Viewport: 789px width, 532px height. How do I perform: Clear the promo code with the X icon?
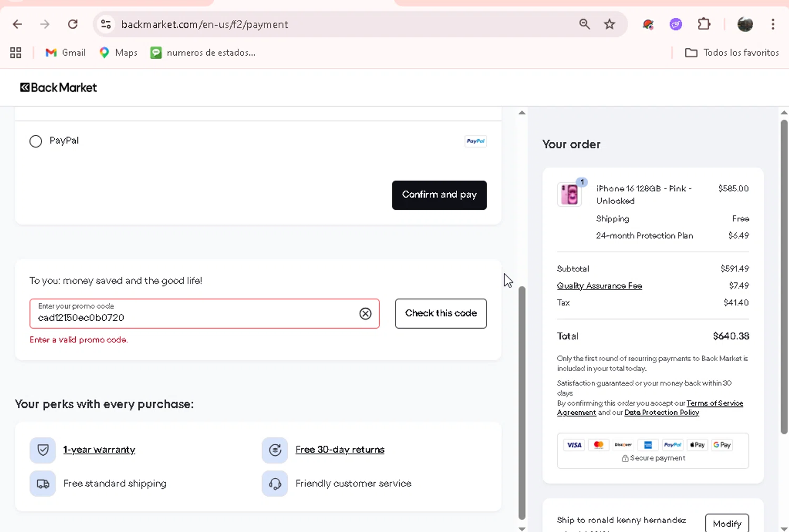366,314
